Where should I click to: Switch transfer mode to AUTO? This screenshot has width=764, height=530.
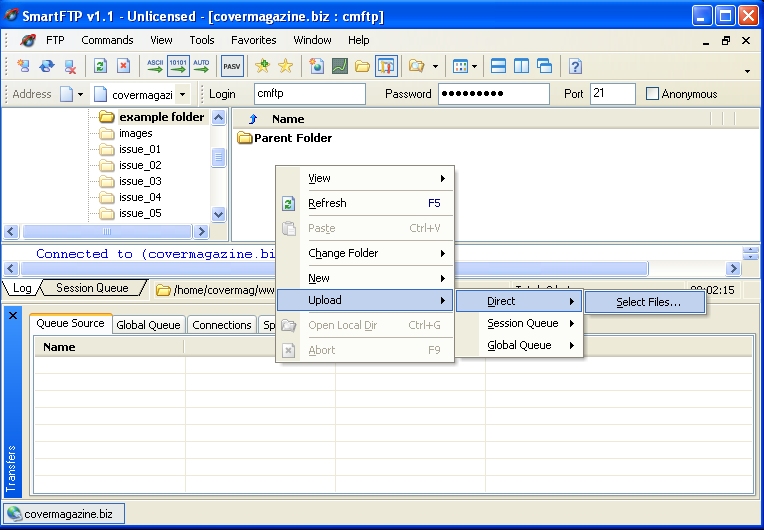point(201,66)
